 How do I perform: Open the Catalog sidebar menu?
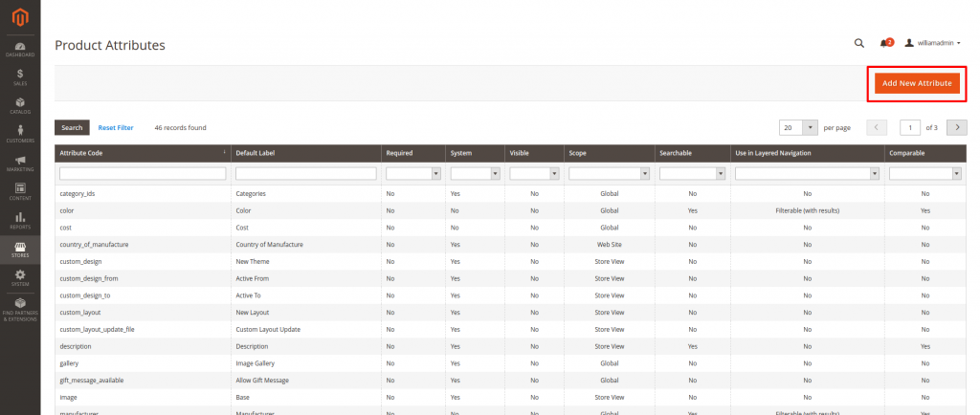[x=19, y=105]
